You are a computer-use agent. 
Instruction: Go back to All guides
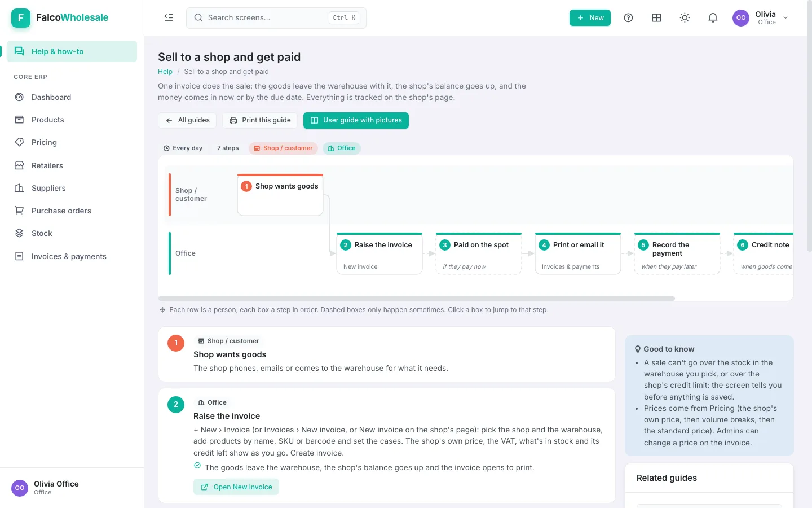(188, 120)
